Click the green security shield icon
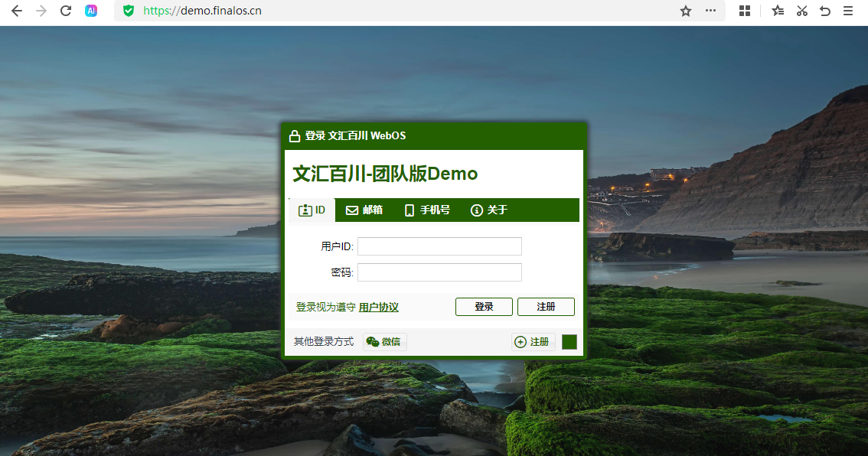 pos(129,11)
